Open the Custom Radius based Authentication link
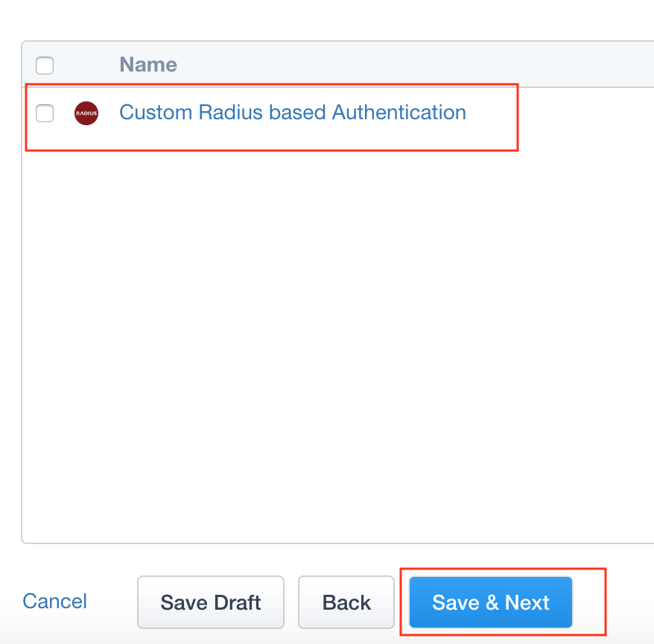The width and height of the screenshot is (654, 644). 293,113
